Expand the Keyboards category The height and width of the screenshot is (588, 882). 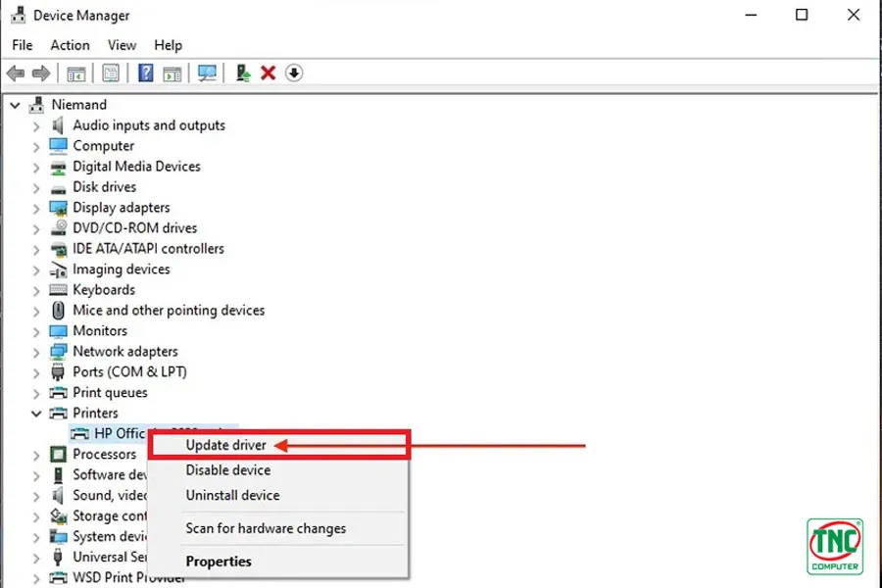click(x=36, y=290)
